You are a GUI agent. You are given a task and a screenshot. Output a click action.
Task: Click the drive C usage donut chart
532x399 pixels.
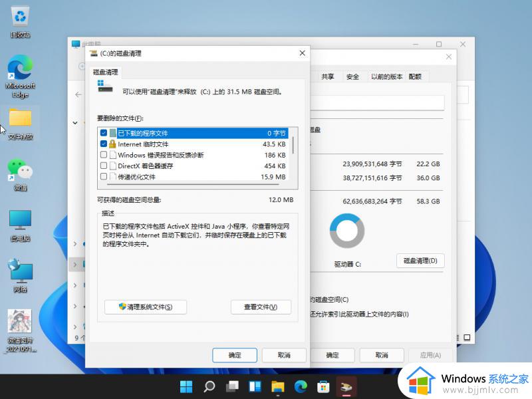click(x=347, y=231)
